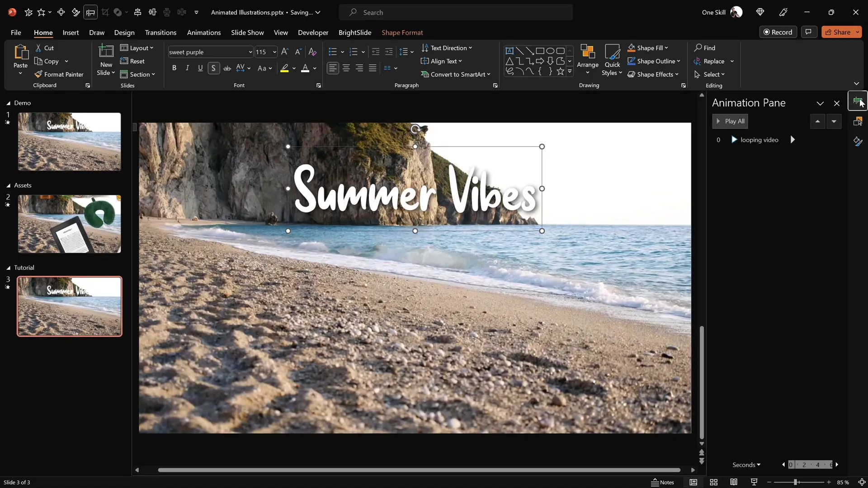Screen dimensions: 868x488
Task: Open the Shape Format tab
Action: point(403,33)
